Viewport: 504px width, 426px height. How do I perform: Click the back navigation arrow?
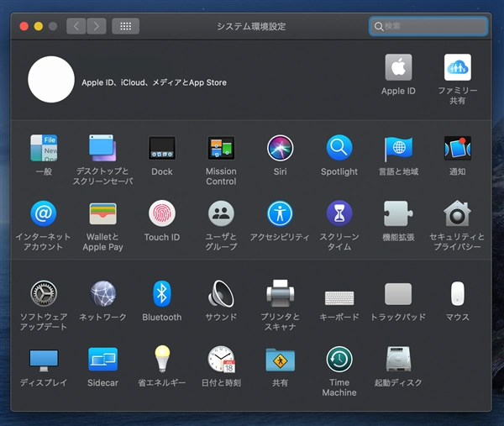[76, 26]
